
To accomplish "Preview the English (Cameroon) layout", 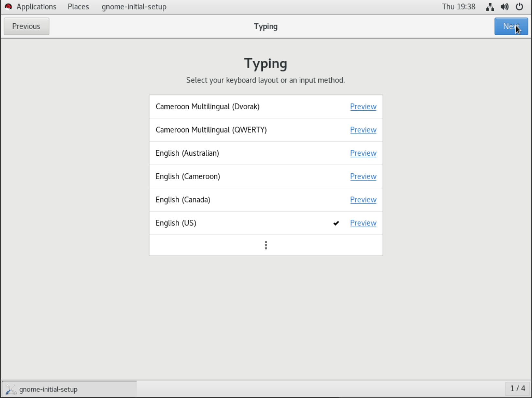I will pos(363,176).
